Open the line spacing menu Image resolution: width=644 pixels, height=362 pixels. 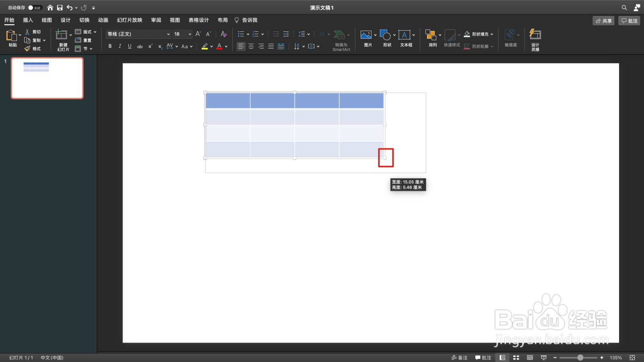pyautogui.click(x=304, y=34)
